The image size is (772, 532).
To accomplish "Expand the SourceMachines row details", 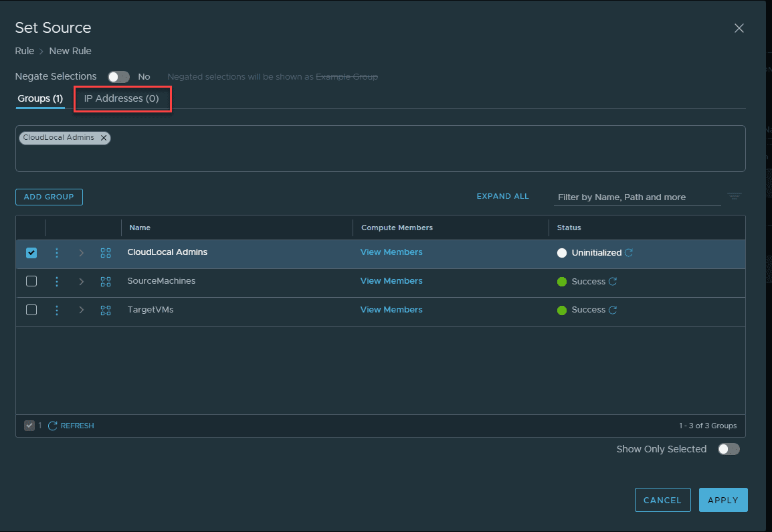I will click(x=81, y=282).
